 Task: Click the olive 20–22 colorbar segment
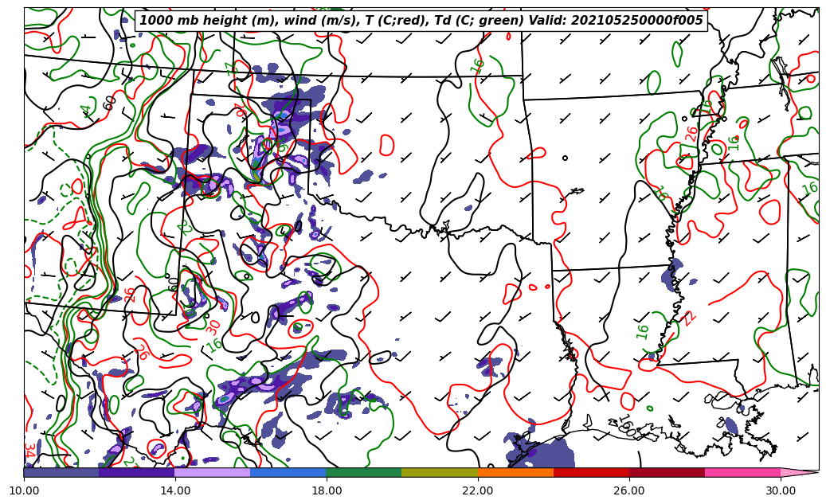click(440, 473)
